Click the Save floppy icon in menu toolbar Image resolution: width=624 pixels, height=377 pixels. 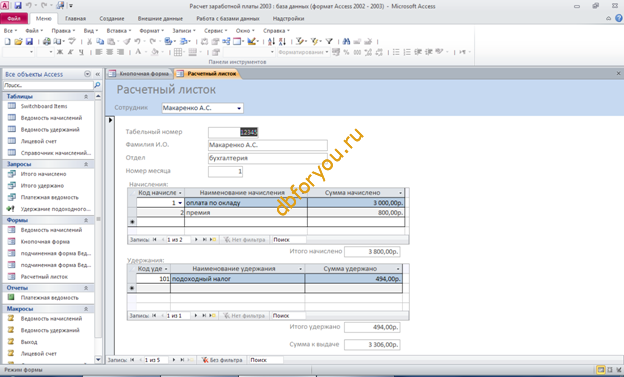pos(29,41)
